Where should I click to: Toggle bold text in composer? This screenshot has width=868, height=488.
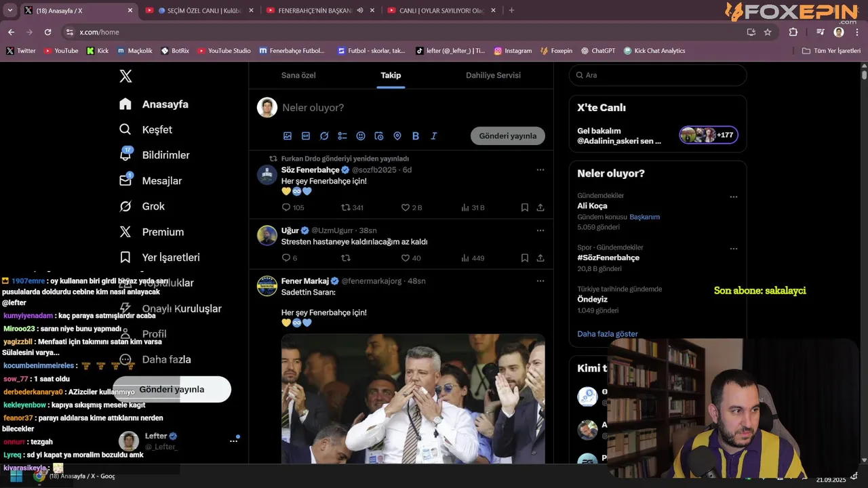pyautogui.click(x=416, y=136)
